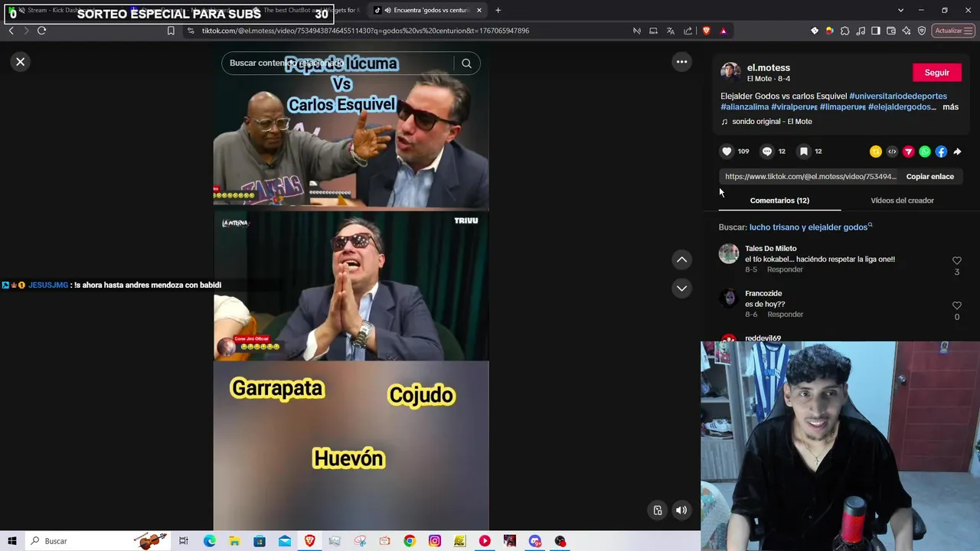Open a new browser tab with plus

[x=498, y=10]
